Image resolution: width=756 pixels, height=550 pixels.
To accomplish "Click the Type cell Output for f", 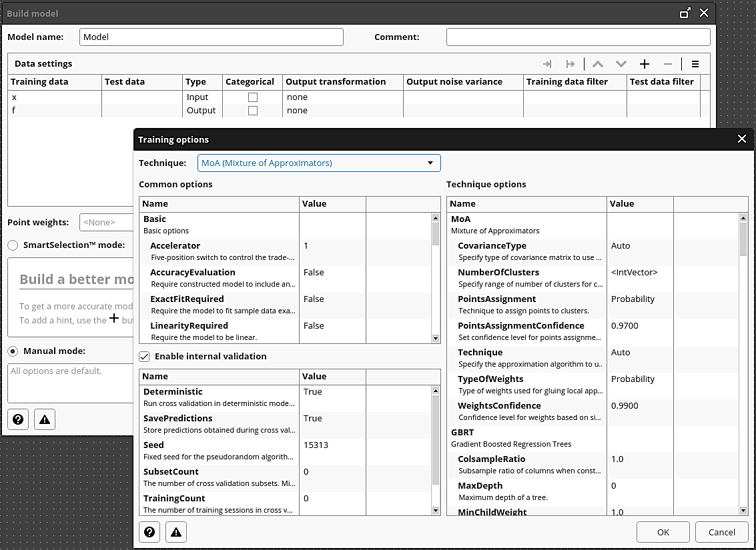I will pyautogui.click(x=202, y=111).
